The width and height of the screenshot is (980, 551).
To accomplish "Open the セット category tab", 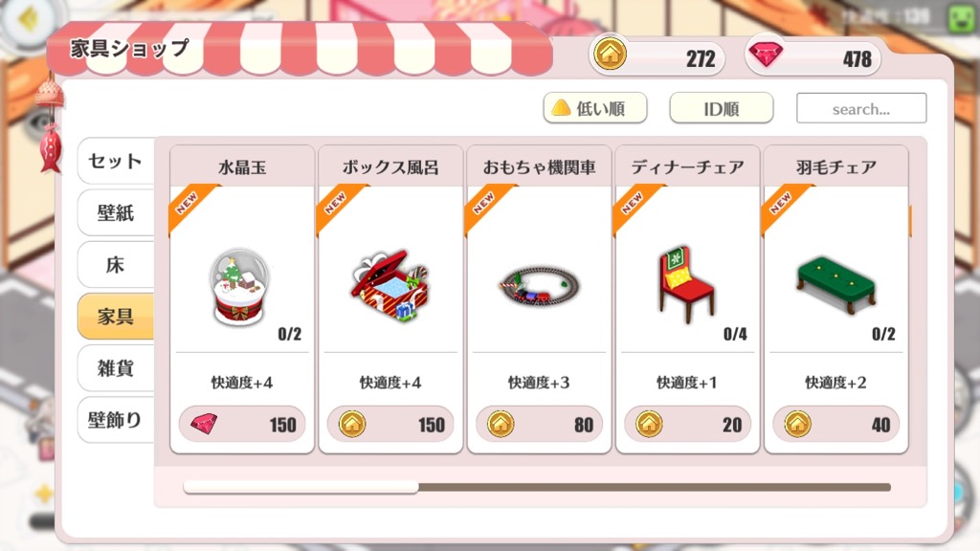I will (x=116, y=161).
